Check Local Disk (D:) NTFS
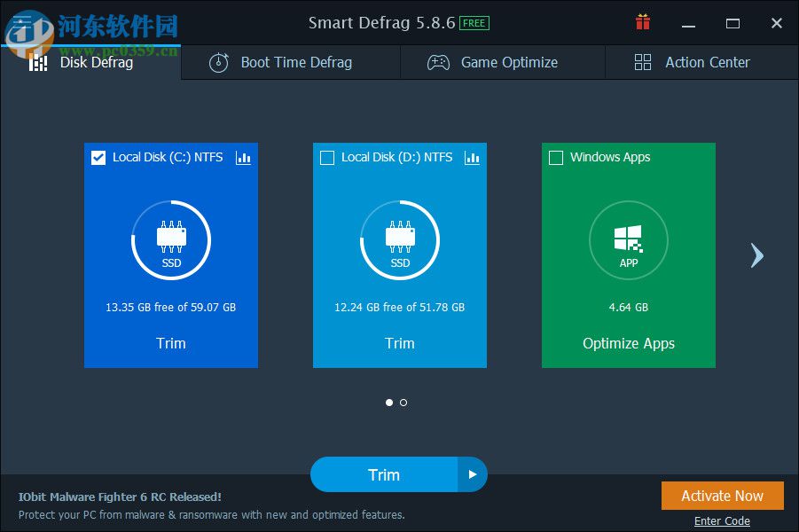The image size is (799, 532). (x=326, y=157)
